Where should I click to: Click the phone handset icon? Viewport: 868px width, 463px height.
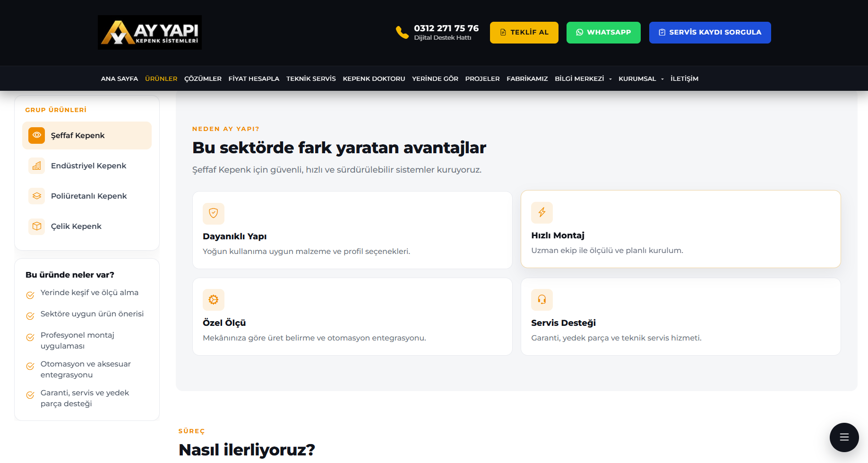[402, 32]
